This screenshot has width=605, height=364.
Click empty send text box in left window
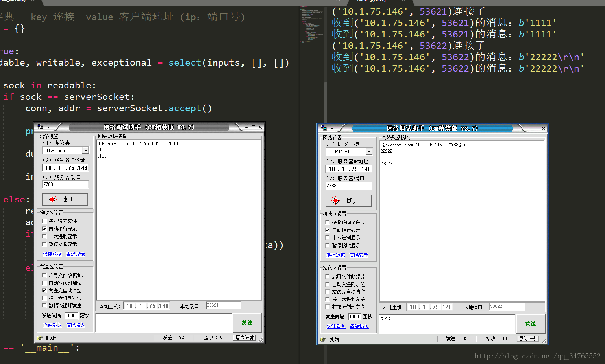pyautogui.click(x=164, y=323)
